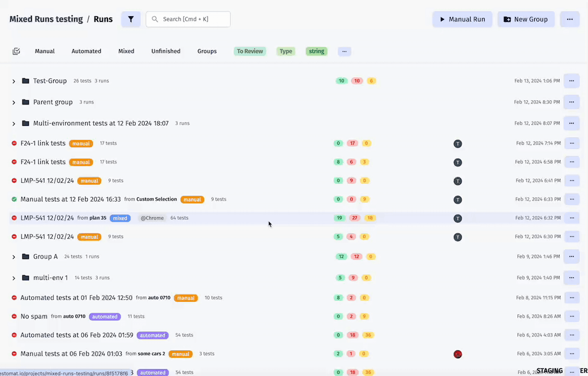Expand the multi-env 1 folder
This screenshot has width=588, height=376.
[x=14, y=278]
